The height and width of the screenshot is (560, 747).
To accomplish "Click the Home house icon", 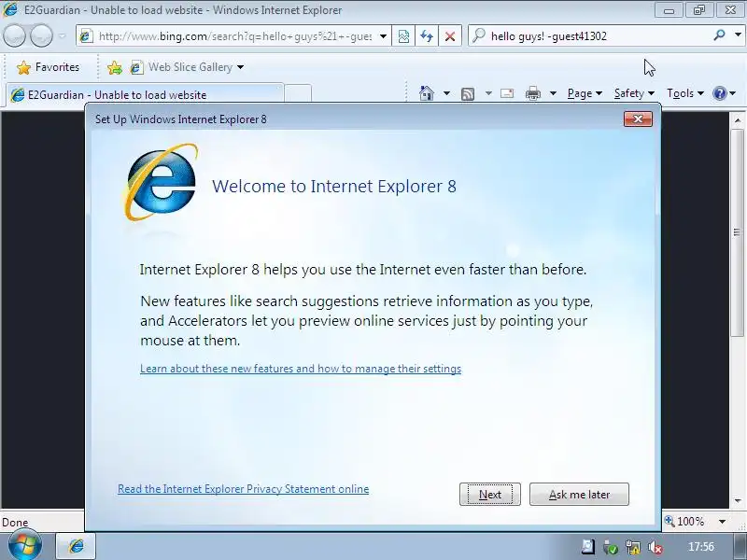I will [x=427, y=93].
